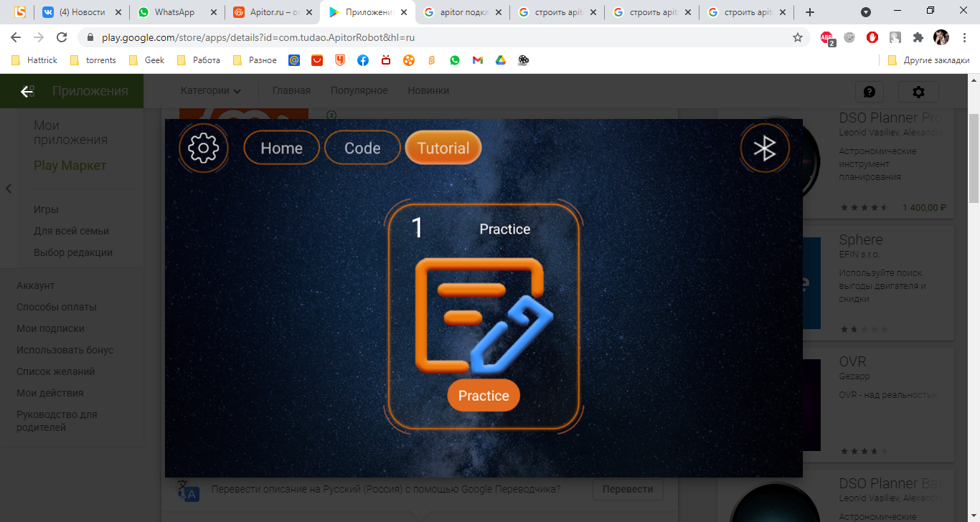Reload the page with the refresh icon
980x522 pixels.
62,37
